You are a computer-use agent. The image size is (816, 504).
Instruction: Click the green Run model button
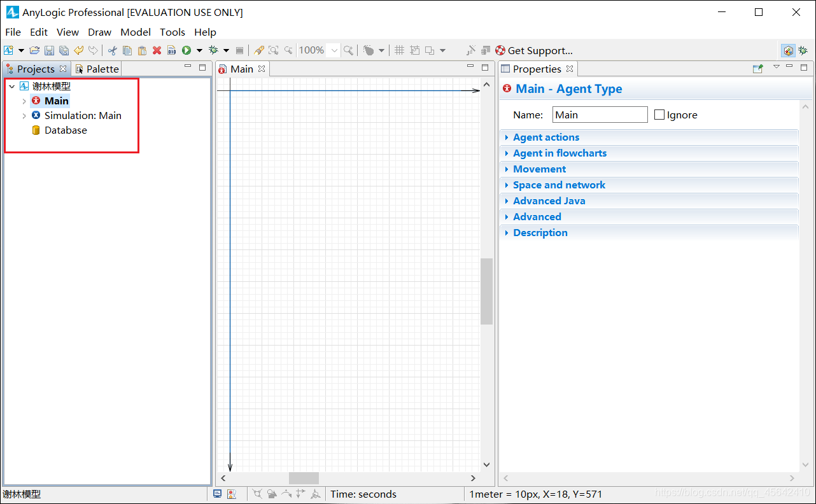[186, 50]
